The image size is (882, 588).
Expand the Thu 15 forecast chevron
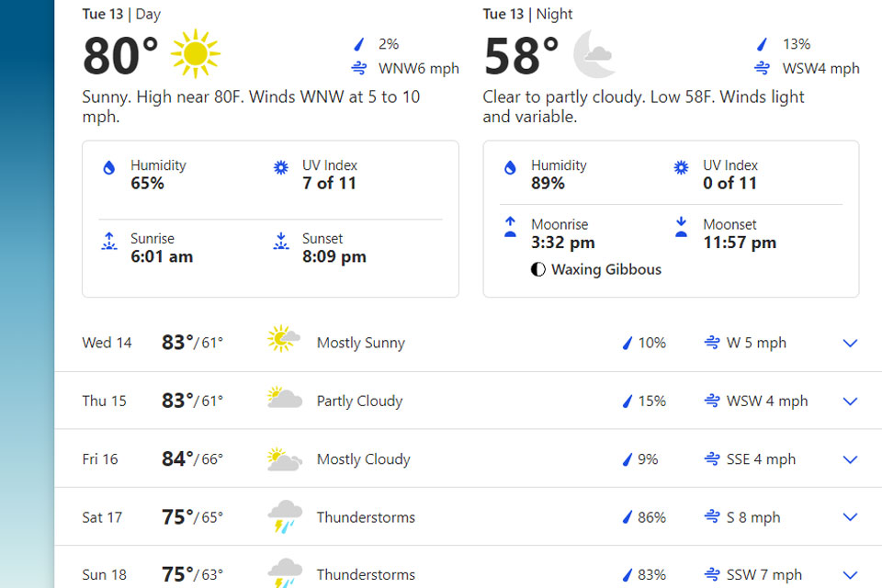coord(850,401)
